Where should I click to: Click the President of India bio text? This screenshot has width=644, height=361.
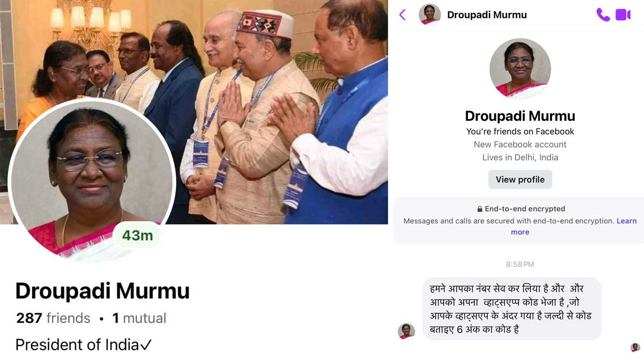84,344
